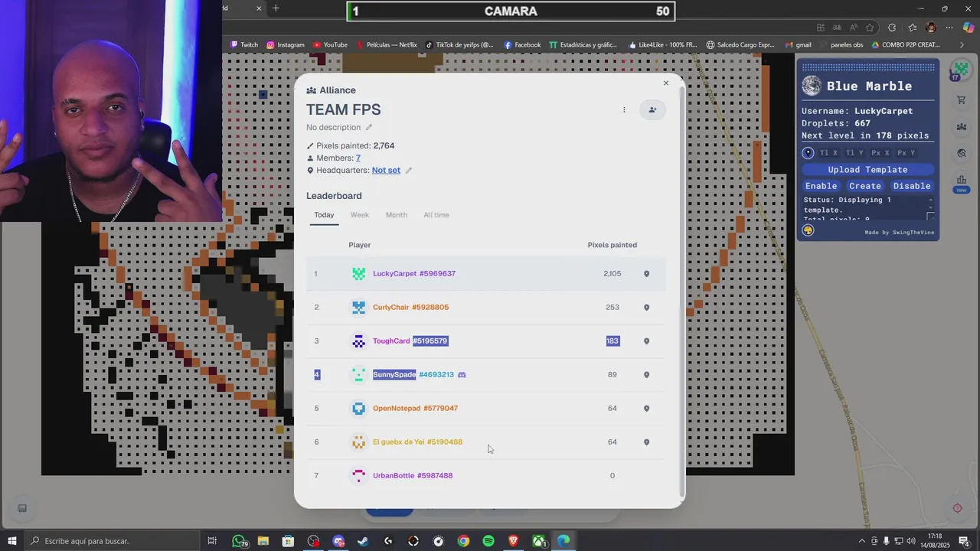Select player CurlyChair #5928805

click(x=410, y=307)
